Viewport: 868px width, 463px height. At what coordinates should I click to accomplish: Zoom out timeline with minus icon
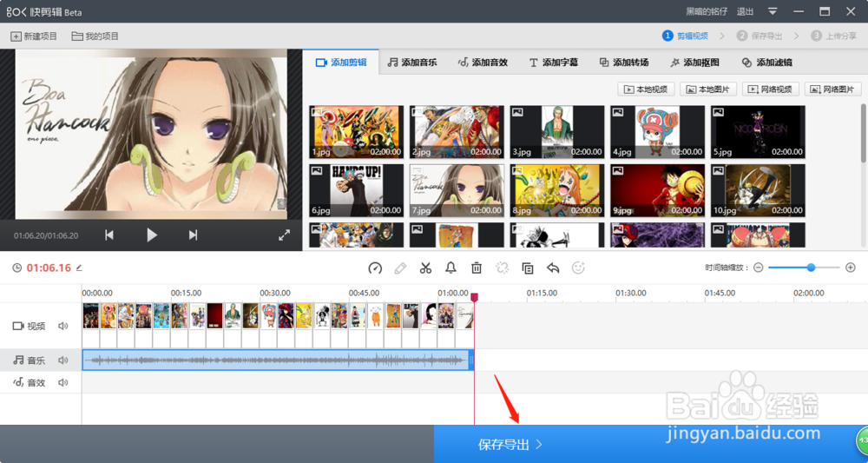759,268
